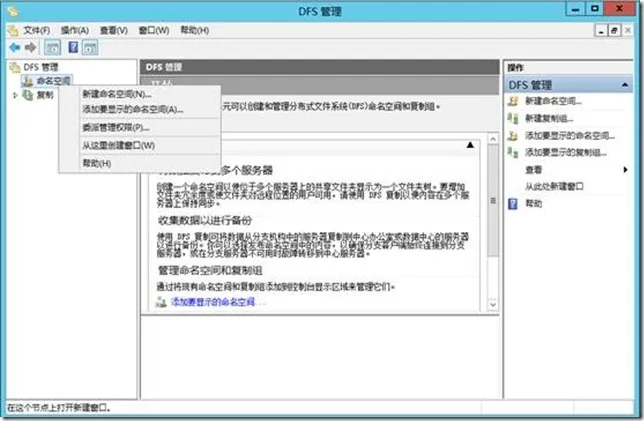Collapse the overview section with the black triangle
Viewport: 644px width, 421px height.
470,145
